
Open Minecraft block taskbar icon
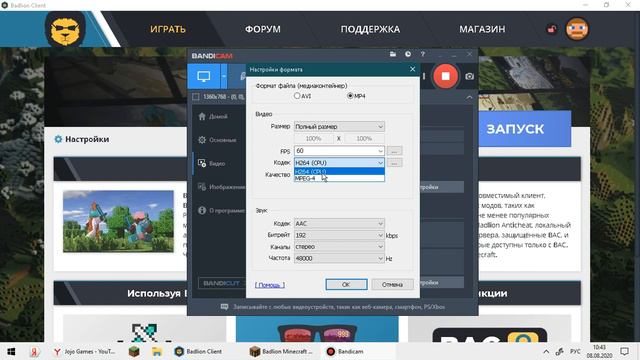pyautogui.click(x=134, y=351)
